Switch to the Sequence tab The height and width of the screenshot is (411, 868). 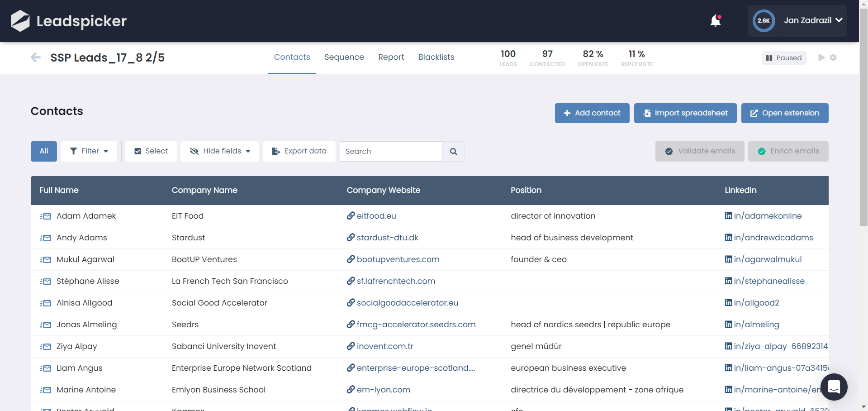click(x=344, y=57)
